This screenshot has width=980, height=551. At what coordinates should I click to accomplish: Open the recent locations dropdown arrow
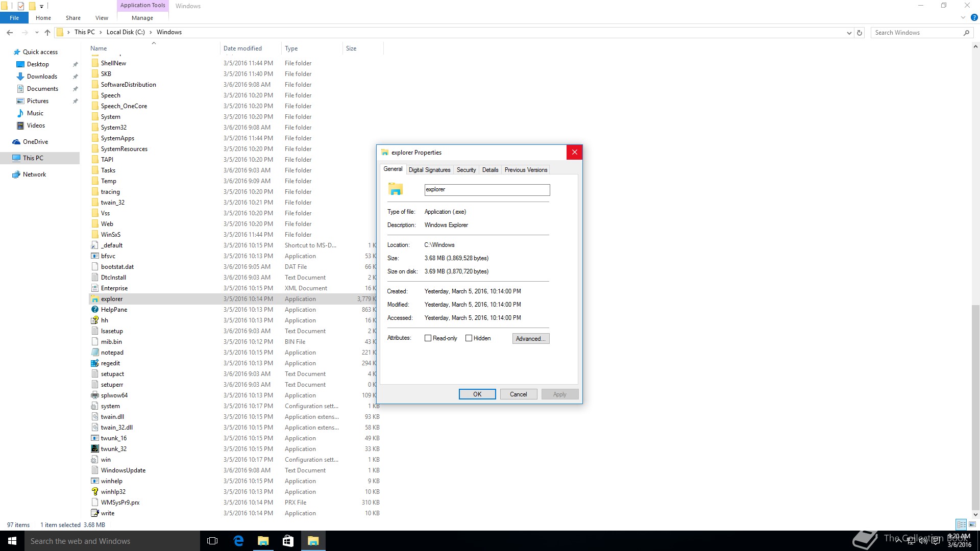pos(37,32)
